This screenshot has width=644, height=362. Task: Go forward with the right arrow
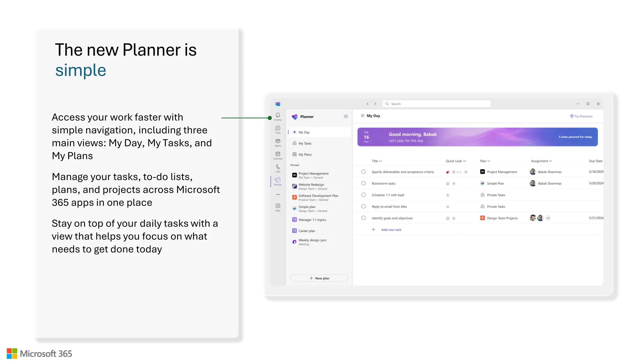click(x=375, y=104)
